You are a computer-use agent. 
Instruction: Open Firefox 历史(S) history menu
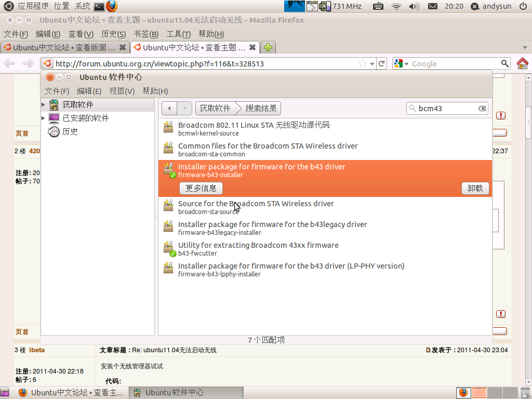113,34
